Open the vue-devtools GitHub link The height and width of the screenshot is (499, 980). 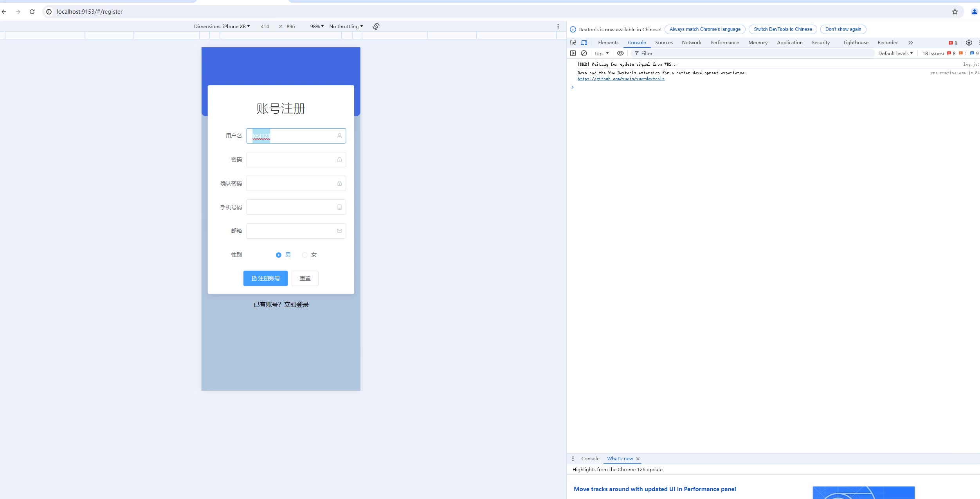pyautogui.click(x=621, y=79)
